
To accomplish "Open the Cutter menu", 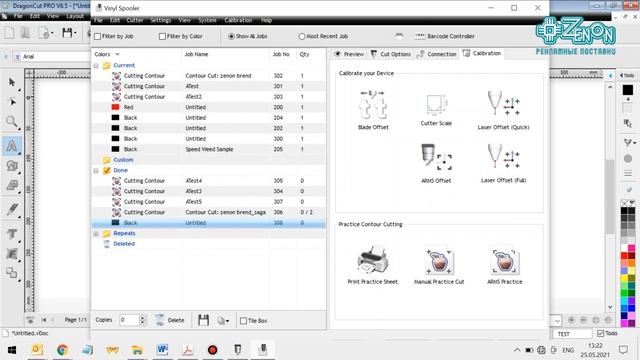I will 135,20.
